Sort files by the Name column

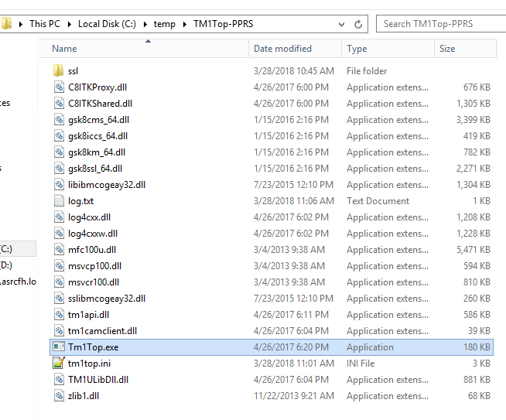point(144,49)
